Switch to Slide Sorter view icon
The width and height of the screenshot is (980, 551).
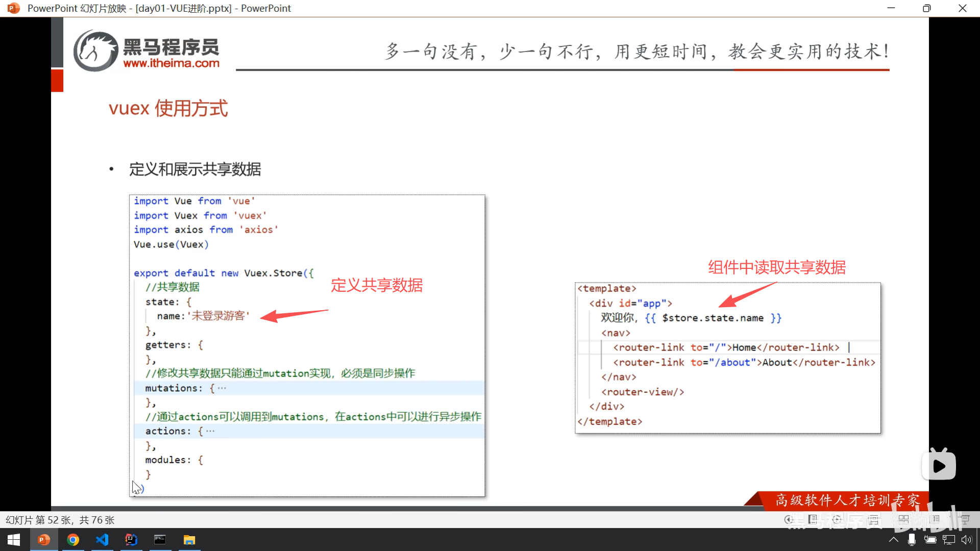[x=903, y=519]
